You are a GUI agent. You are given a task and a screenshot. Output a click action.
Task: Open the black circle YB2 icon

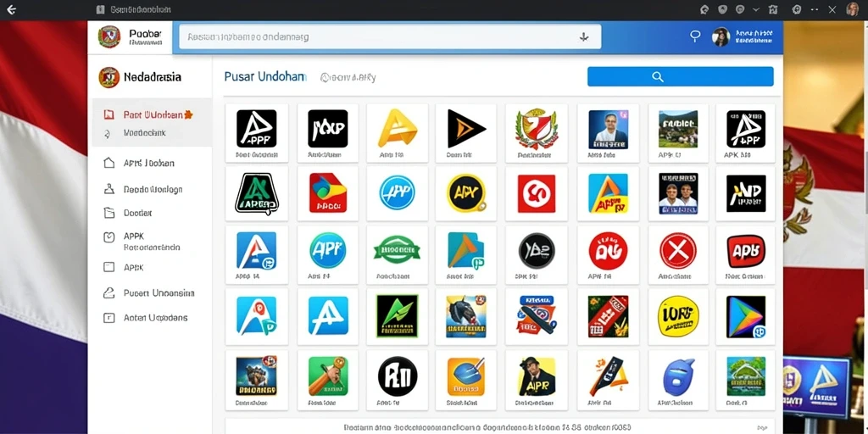tap(536, 251)
